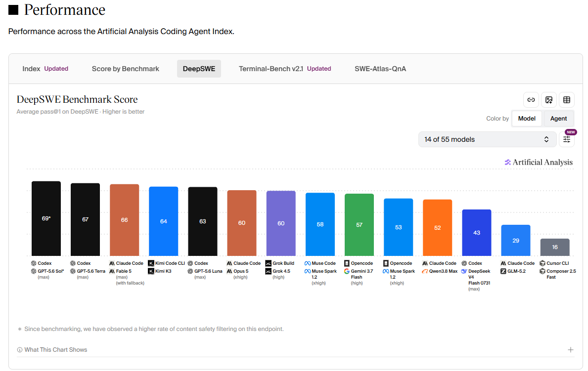The height and width of the screenshot is (371, 588).
Task: Click the Grok Build agent icon
Action: pyautogui.click(x=269, y=263)
